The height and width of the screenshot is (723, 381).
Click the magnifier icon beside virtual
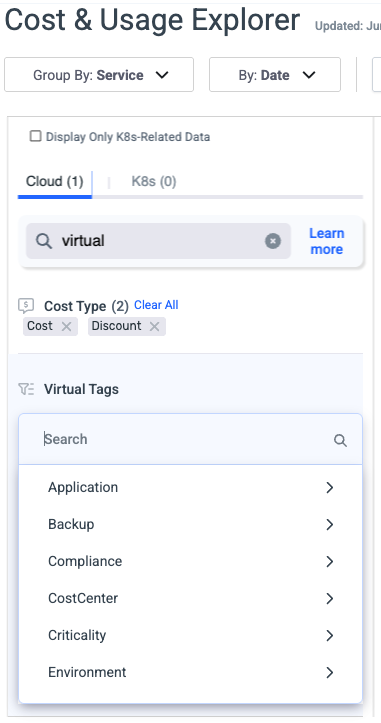[44, 241]
